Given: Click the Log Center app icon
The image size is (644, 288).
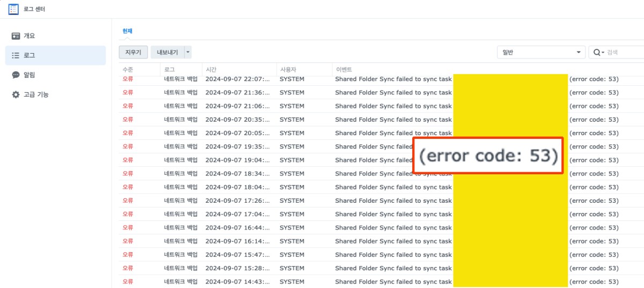Looking at the screenshot, I should coord(13,9).
